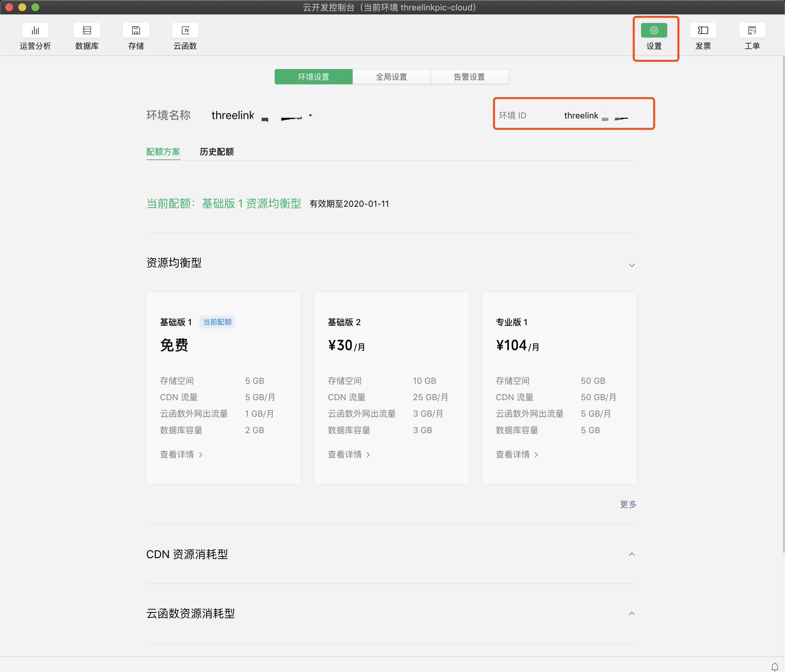Click the 当前配额: 基础版 1 资源均衡型 heading
Image resolution: width=785 pixels, height=672 pixels.
pyautogui.click(x=224, y=204)
